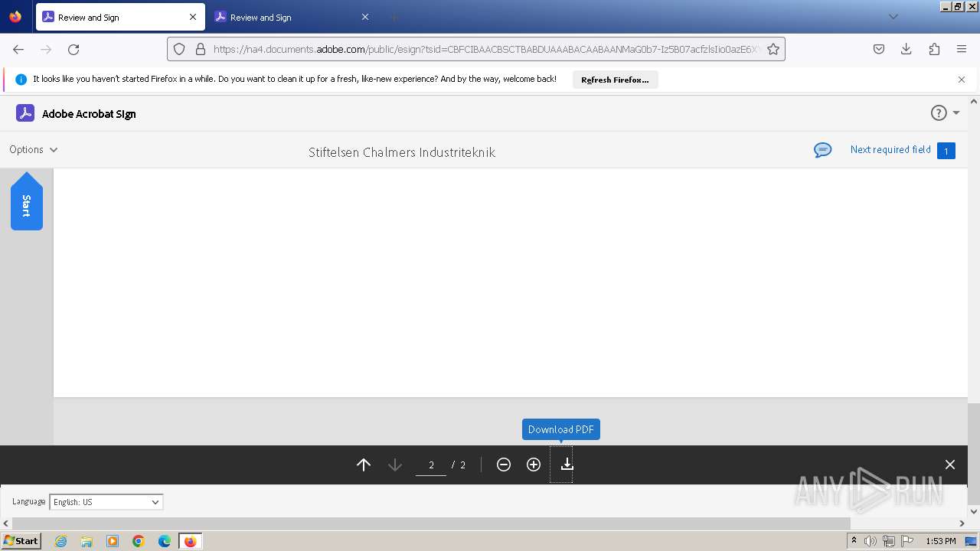Zoom out the document with minus icon
Image resolution: width=980 pixels, height=551 pixels.
point(504,465)
